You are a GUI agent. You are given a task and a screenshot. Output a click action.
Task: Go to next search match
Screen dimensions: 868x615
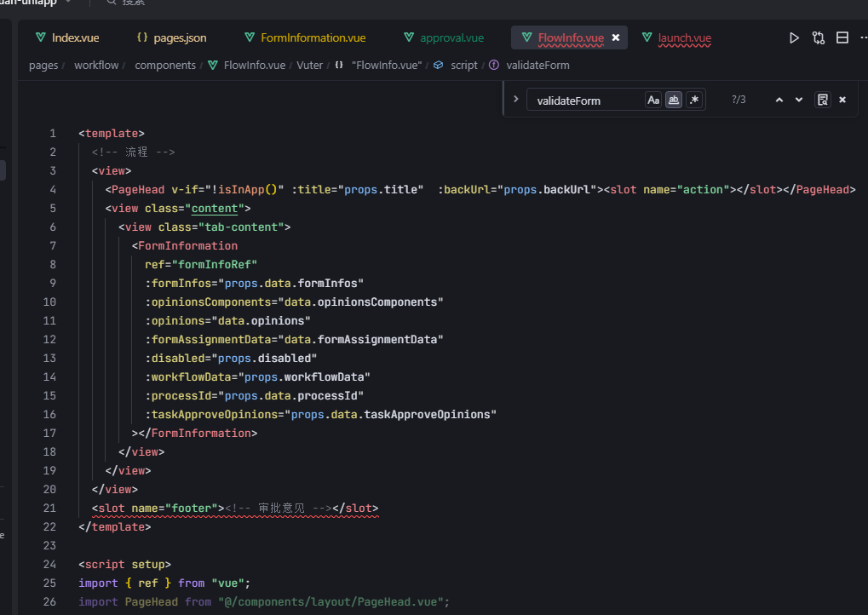point(799,100)
